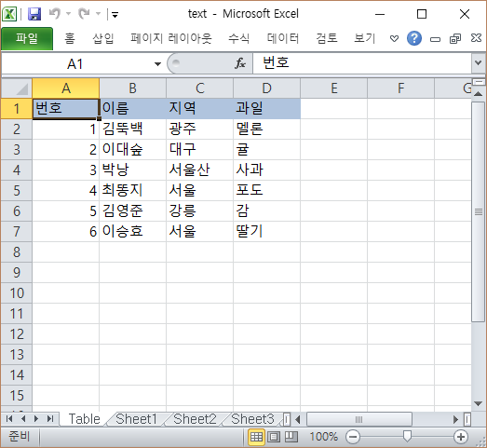
Task: Select column D header
Action: tap(267, 88)
